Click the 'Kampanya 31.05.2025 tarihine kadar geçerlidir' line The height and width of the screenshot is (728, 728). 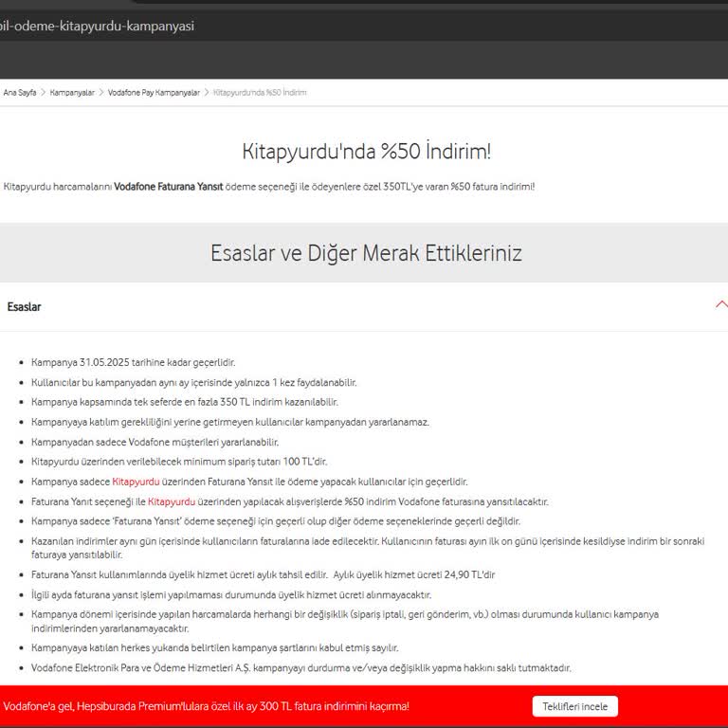pyautogui.click(x=134, y=363)
